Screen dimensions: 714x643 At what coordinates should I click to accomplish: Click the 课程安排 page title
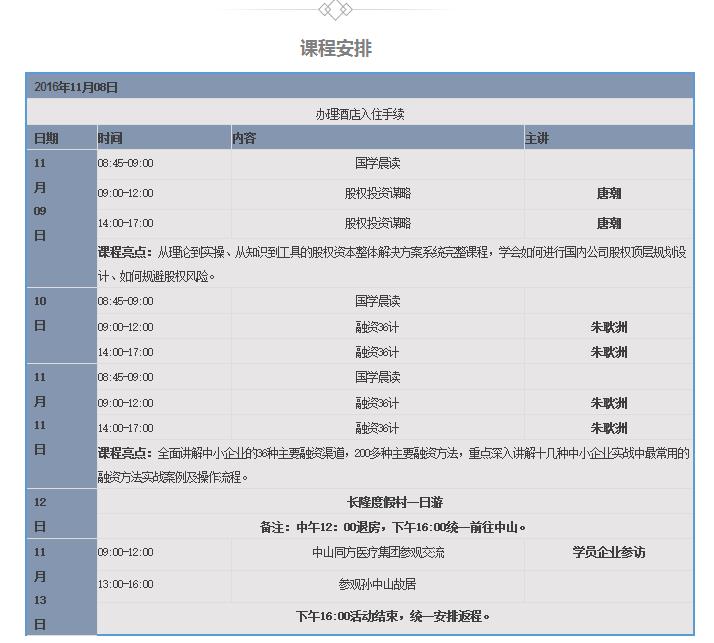pyautogui.click(x=336, y=49)
